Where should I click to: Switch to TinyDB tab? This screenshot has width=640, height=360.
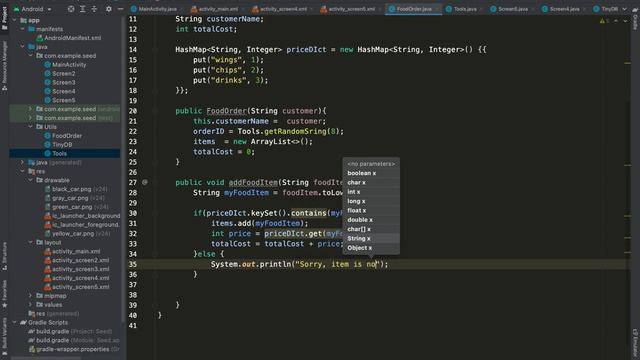coord(606,9)
